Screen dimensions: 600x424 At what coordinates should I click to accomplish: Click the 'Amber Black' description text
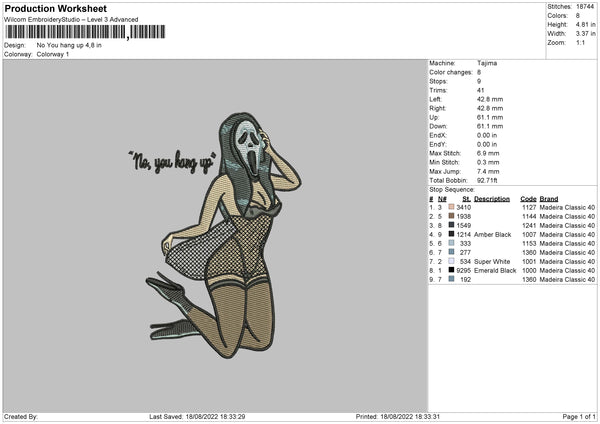pyautogui.click(x=492, y=235)
